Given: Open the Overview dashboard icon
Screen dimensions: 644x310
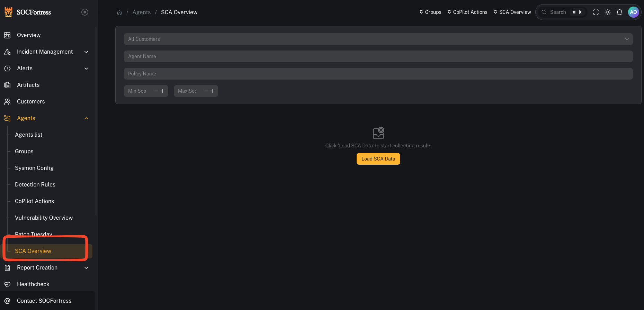Looking at the screenshot, I should pos(7,35).
